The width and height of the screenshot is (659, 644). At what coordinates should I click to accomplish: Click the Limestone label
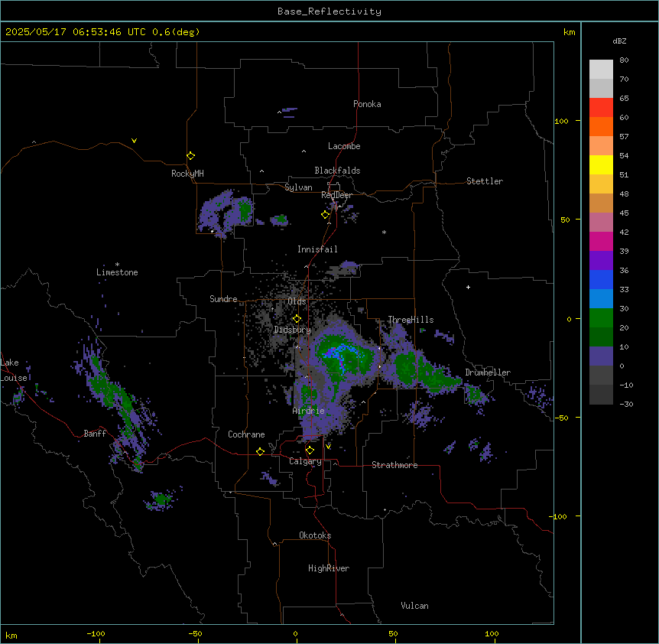(117, 272)
